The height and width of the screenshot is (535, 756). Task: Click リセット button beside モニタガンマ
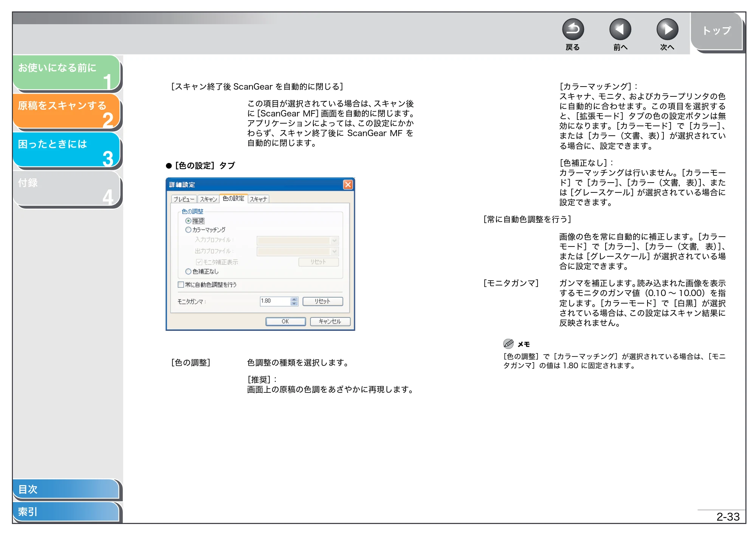(x=322, y=301)
